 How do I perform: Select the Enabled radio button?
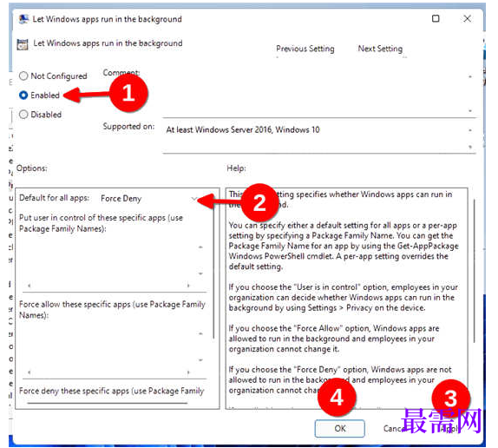23,95
